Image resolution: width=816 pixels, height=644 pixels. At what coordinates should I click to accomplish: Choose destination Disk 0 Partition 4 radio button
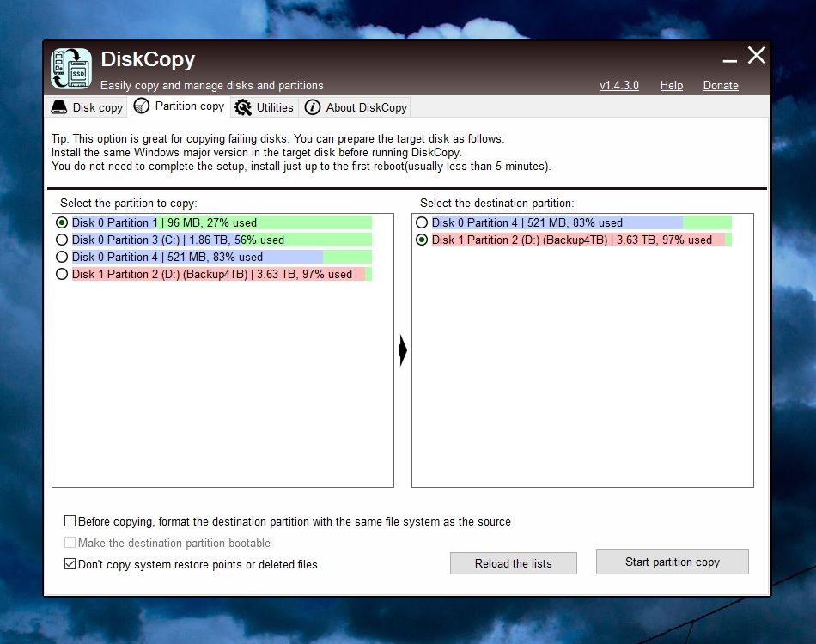point(422,222)
